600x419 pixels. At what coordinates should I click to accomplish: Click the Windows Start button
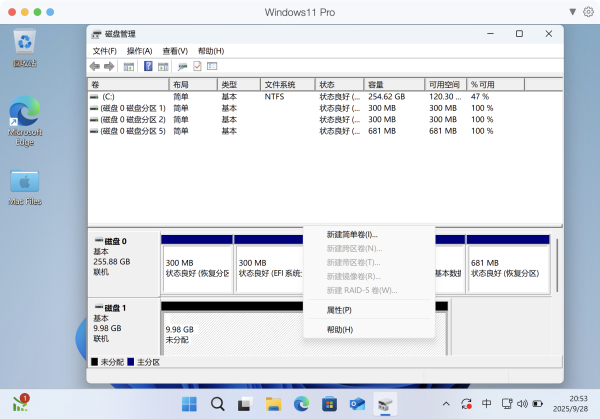[x=188, y=403]
